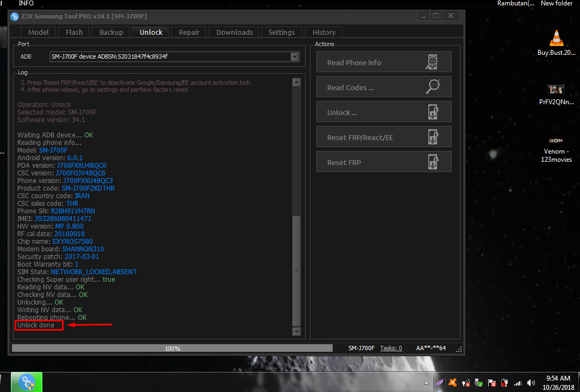The image size is (580, 392).
Task: Click the PDA version J700FXXU4BQC6
Action: (x=82, y=165)
